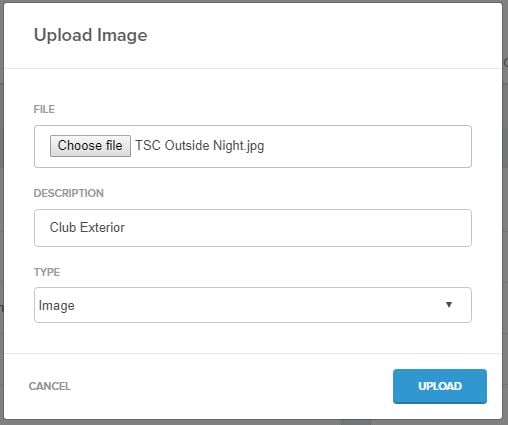Cancel the image upload dialog
The height and width of the screenshot is (425, 508).
click(x=50, y=386)
